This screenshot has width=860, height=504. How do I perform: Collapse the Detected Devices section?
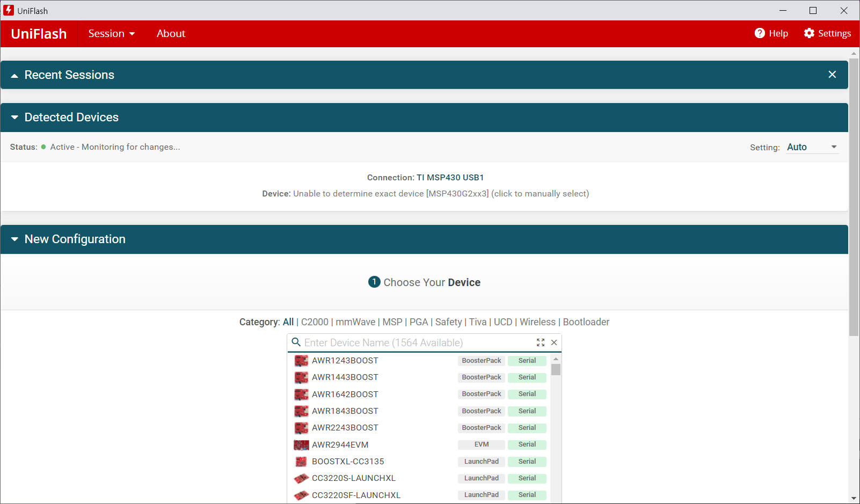[x=14, y=117]
